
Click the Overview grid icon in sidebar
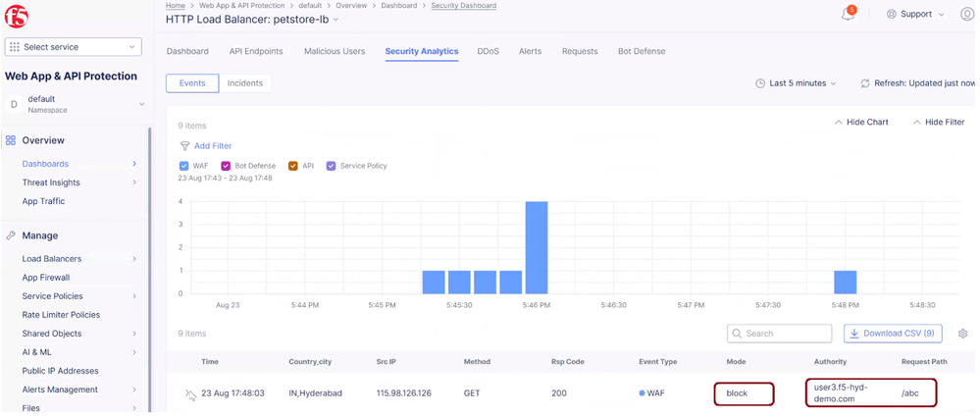tap(11, 140)
